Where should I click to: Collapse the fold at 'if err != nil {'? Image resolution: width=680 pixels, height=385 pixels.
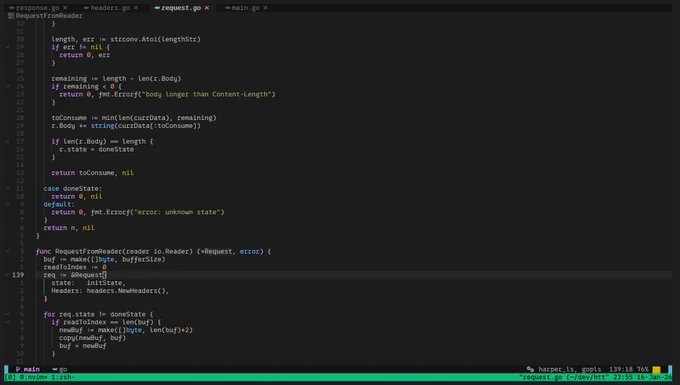[x=7, y=47]
